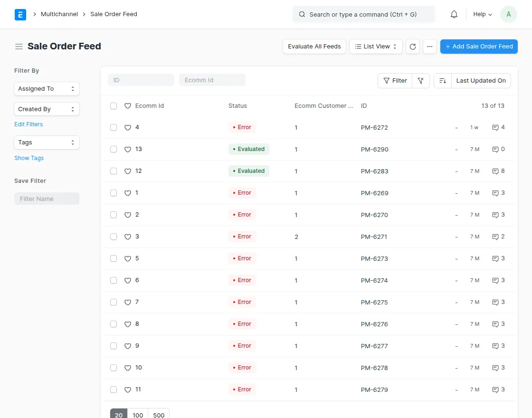Toggle the sort direction icon
The image size is (532, 418).
click(x=442, y=81)
